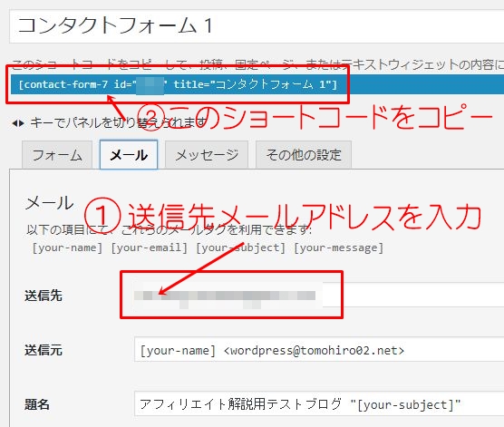Image resolution: width=504 pixels, height=427 pixels.
Task: Select the contact-form-7 shortcode bar
Action: click(x=257, y=84)
